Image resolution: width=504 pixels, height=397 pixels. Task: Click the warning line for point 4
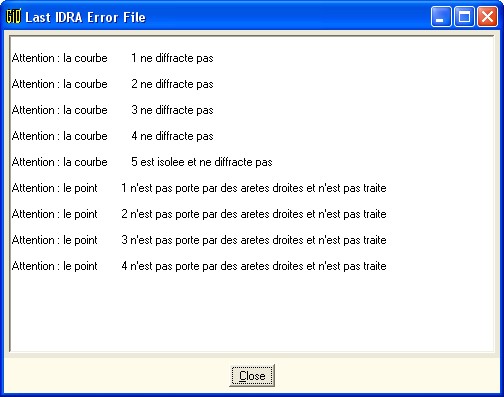[x=199, y=266]
